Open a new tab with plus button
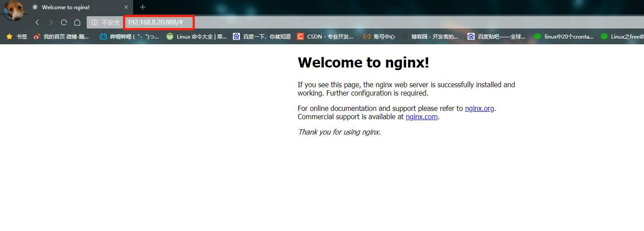Viewport: 644px width, 231px height. tap(142, 7)
